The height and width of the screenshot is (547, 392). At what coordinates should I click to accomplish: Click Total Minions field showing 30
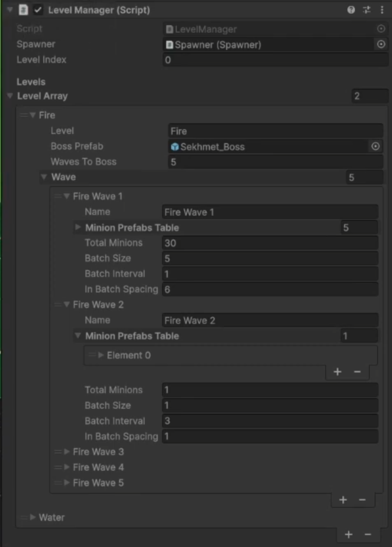[270, 243]
